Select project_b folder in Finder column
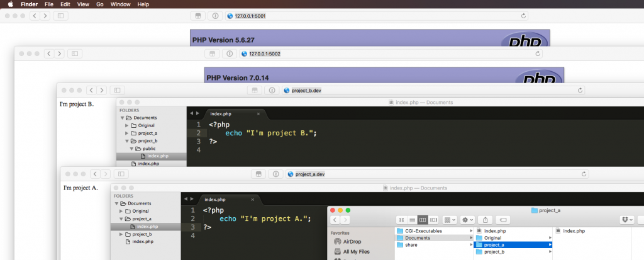Viewport: 644px width, 260px height. tap(494, 252)
